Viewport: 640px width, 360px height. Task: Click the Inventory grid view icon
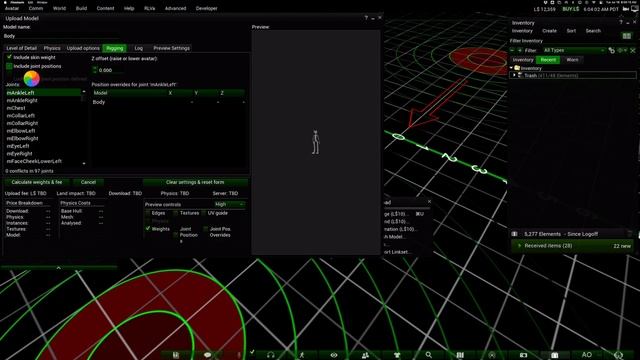[627, 36]
